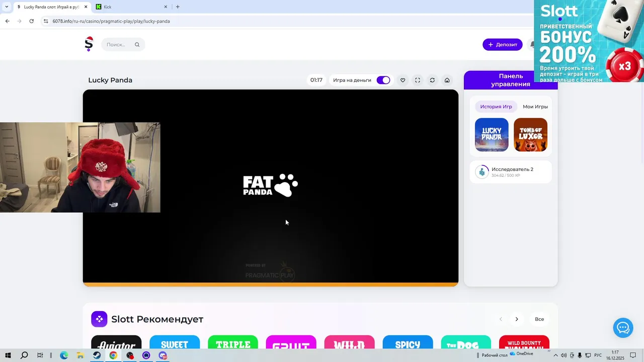The width and height of the screenshot is (644, 362).
Task: Open the Wild Bounty game card
Action: click(x=524, y=342)
